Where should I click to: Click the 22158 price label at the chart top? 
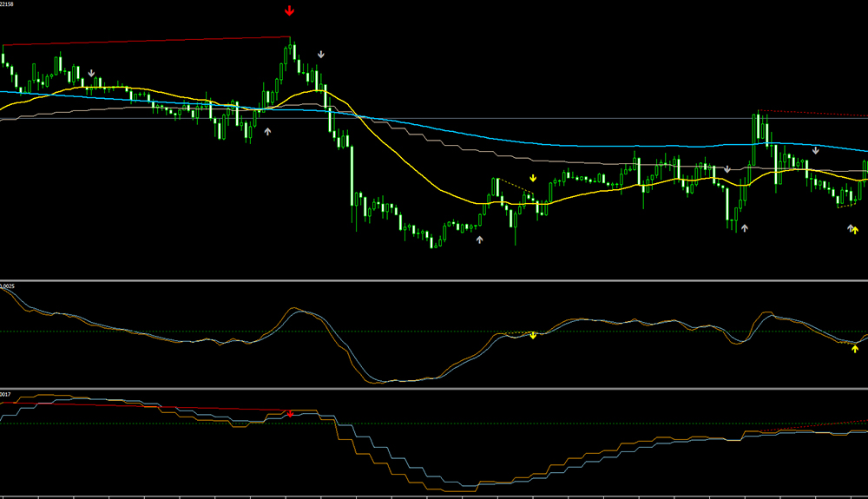pyautogui.click(x=7, y=4)
